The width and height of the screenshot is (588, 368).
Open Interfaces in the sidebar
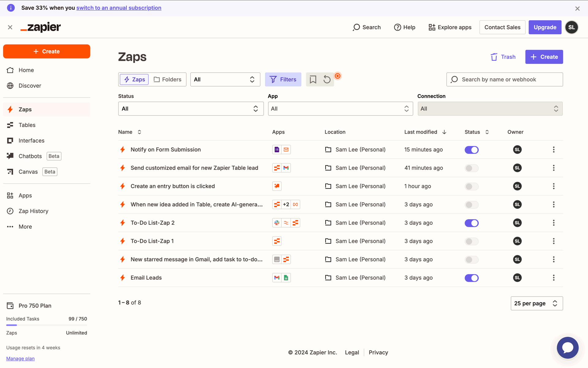[x=47, y=141]
